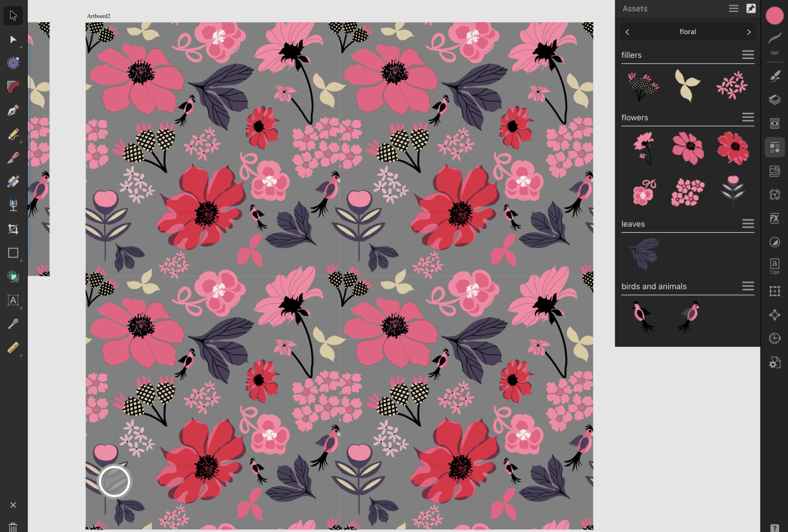
Task: Navigate back with the left chevron beside floral
Action: pos(627,32)
